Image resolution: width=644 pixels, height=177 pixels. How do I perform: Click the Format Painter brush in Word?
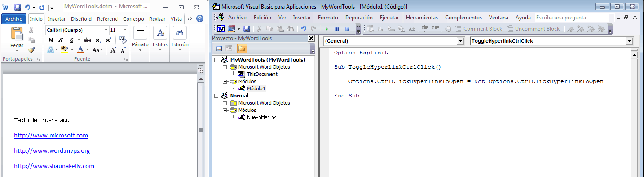point(31,50)
